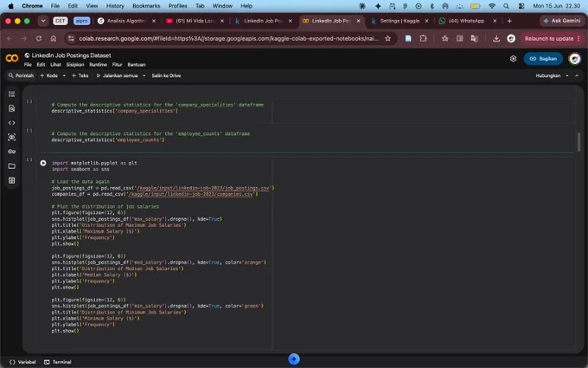Screen dimensions: 588x368
Task: Open the secrets key sidebar icon
Action: (x=11, y=152)
